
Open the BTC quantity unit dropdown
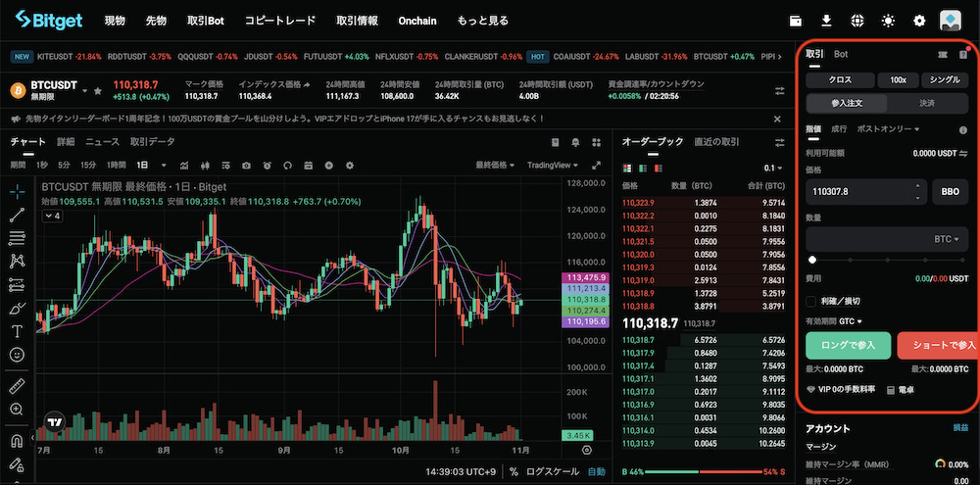coord(947,239)
